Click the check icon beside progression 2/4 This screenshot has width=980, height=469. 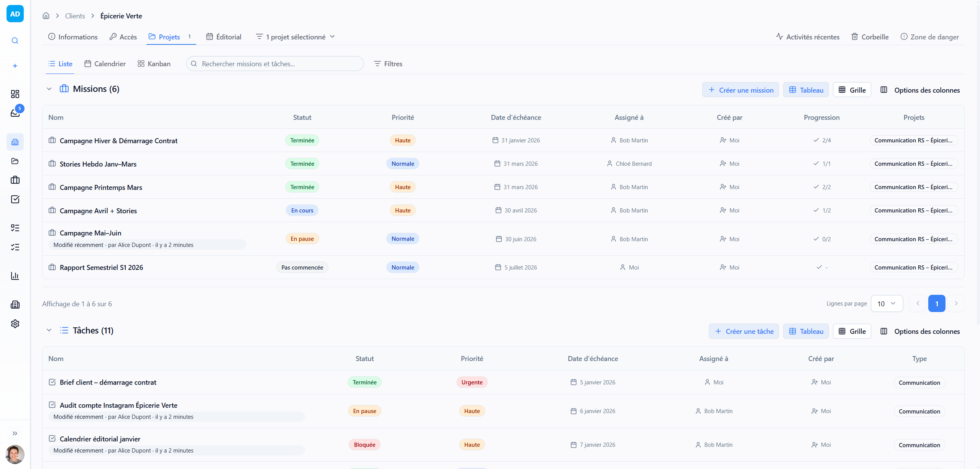point(816,140)
